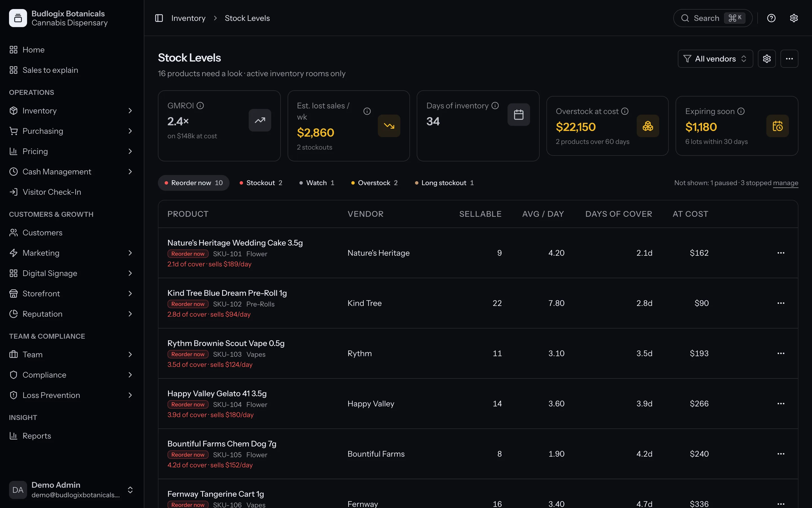The image size is (812, 508).
Task: Open Home in the sidebar
Action: coord(72,50)
